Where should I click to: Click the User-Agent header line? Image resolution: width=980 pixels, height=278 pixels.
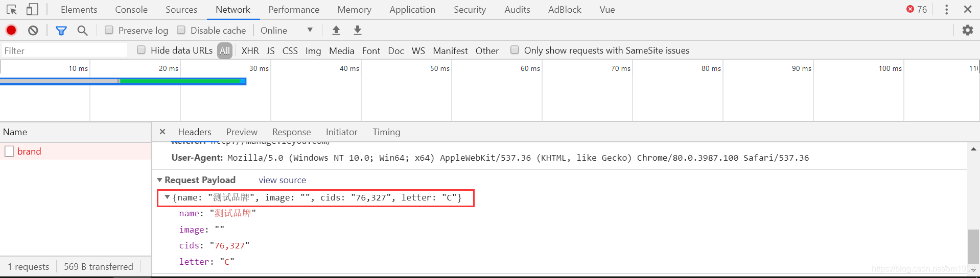(490, 158)
